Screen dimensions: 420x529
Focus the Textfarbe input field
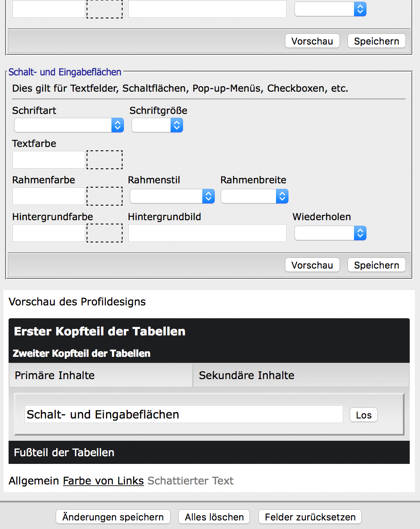[x=49, y=160]
